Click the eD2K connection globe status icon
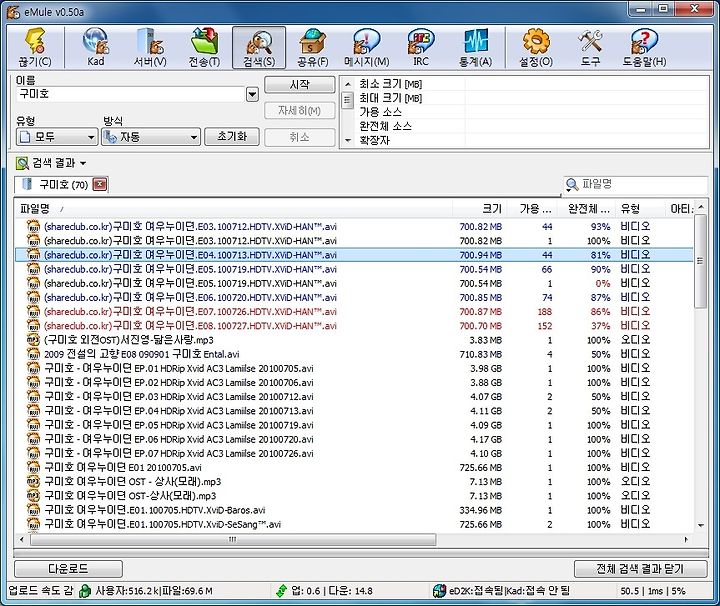This screenshot has width=720, height=606. click(x=439, y=590)
